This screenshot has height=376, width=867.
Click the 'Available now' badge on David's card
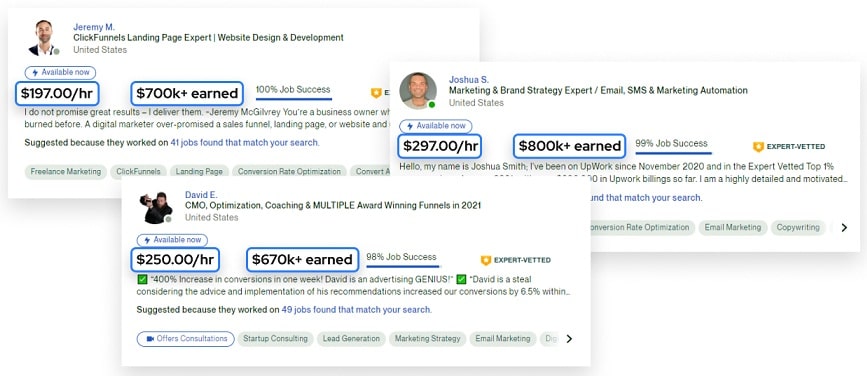[173, 240]
